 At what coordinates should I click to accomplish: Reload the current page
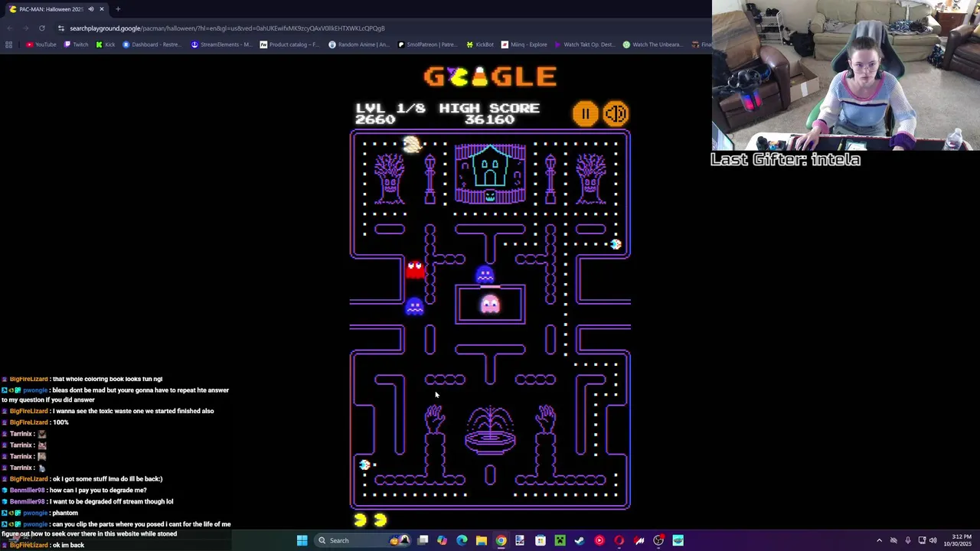(42, 28)
